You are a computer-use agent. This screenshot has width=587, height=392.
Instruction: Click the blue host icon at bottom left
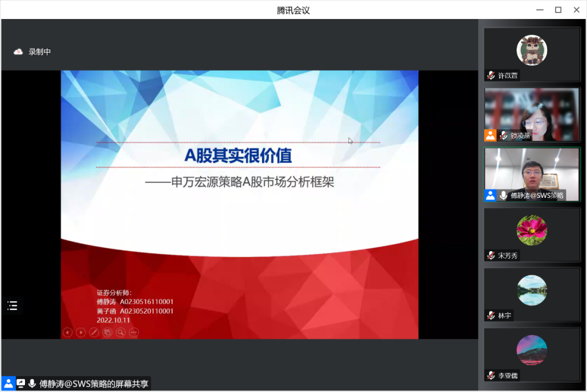8,383
